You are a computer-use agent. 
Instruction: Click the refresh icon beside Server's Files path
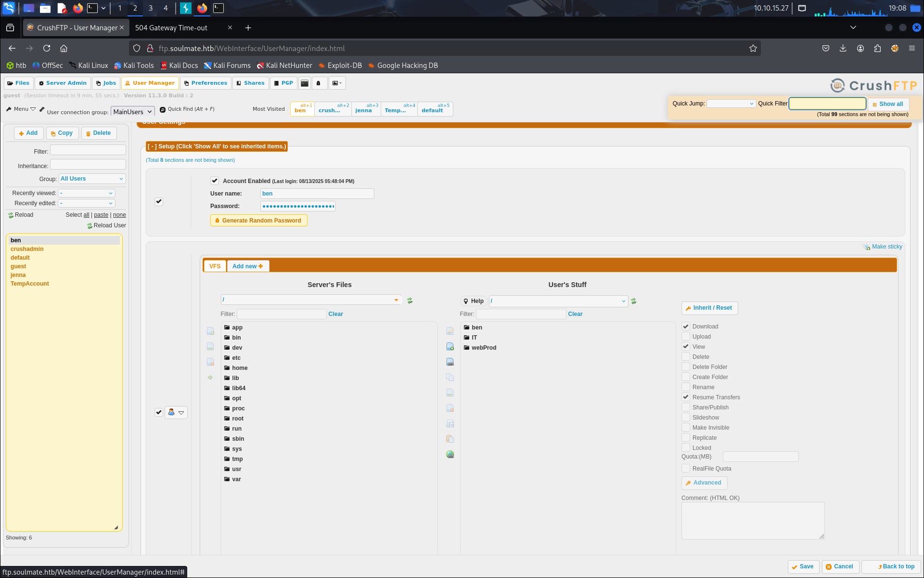pyautogui.click(x=410, y=301)
